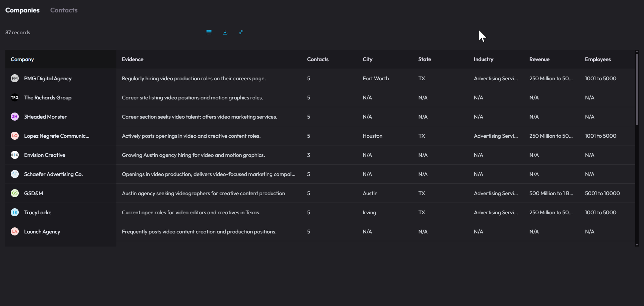Screen dimensions: 644x306
Task: Click Launch Agency LA avatar icon
Action: click(15, 231)
